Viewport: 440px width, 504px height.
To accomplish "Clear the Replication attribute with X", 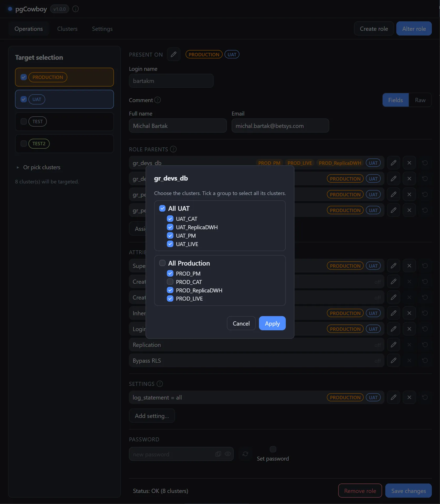I will pyautogui.click(x=409, y=345).
